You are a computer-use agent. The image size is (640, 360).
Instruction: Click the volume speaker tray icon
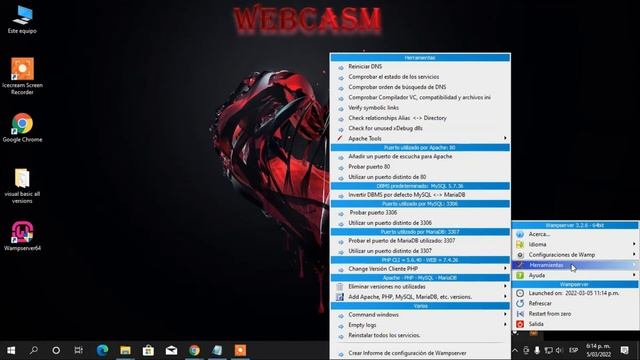point(559,350)
